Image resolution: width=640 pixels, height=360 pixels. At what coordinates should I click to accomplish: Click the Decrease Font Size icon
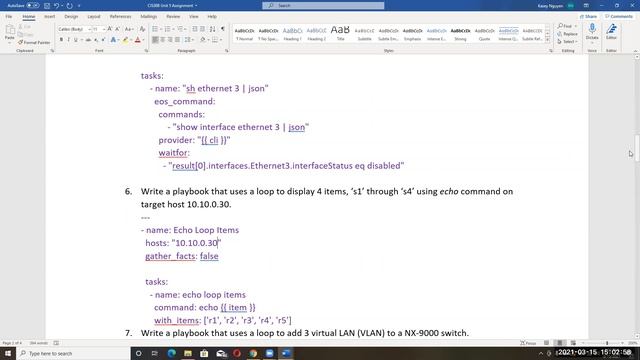118,29
